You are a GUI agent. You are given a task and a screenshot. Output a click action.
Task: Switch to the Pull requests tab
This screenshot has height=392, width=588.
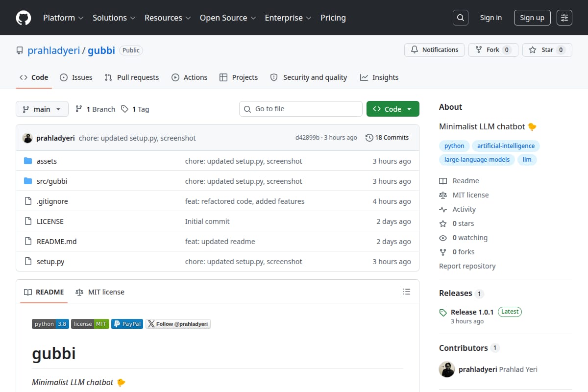(x=132, y=77)
